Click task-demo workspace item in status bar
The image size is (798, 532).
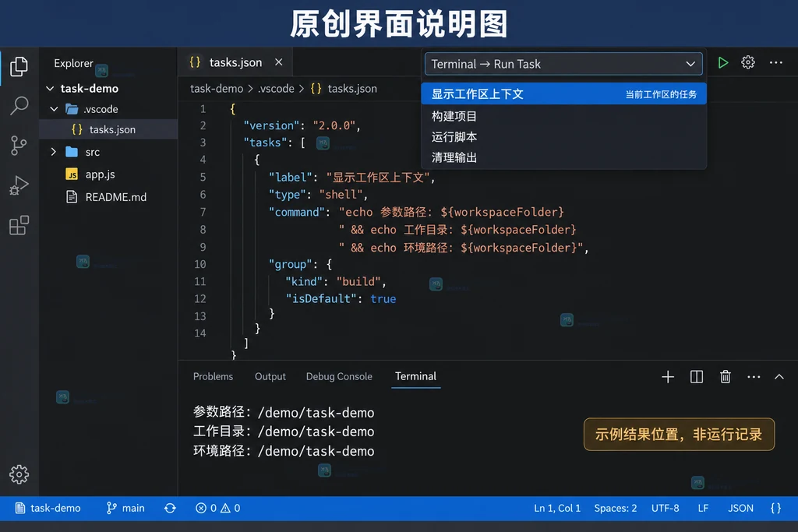pos(48,508)
